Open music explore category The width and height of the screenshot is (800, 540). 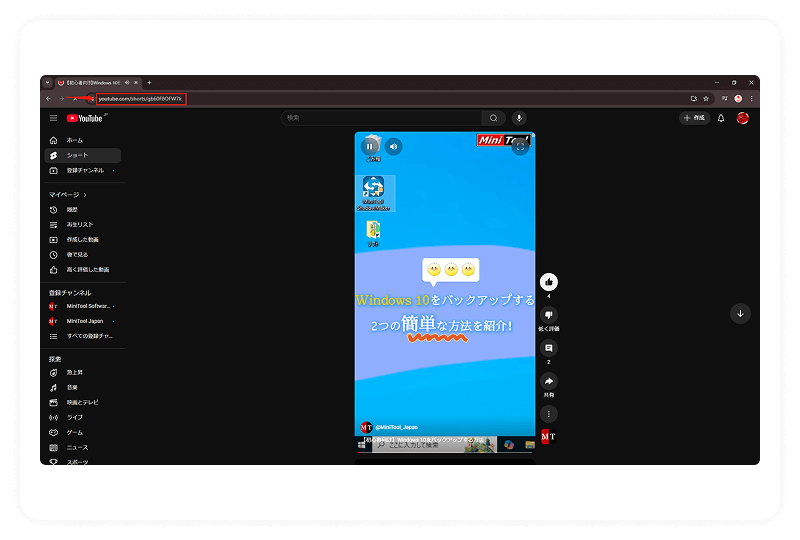coord(83,387)
